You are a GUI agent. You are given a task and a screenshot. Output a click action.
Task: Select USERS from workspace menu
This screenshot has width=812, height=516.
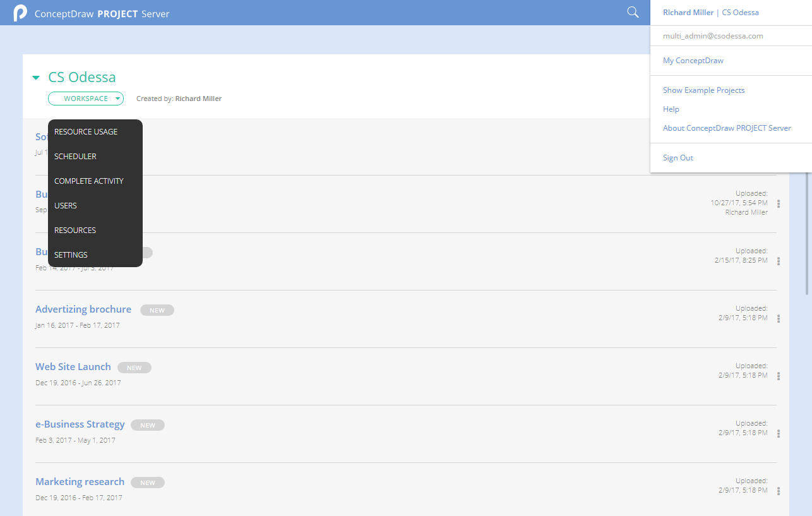(x=66, y=205)
